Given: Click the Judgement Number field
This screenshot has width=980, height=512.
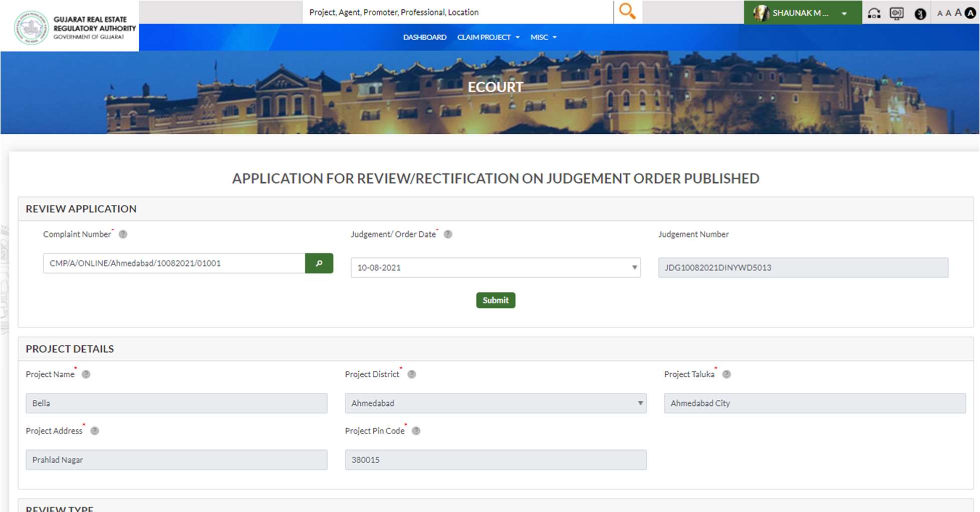Looking at the screenshot, I should (x=803, y=268).
